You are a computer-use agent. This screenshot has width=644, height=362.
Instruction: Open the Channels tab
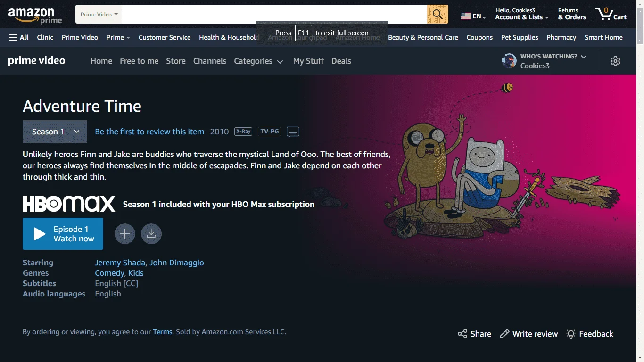click(x=210, y=61)
